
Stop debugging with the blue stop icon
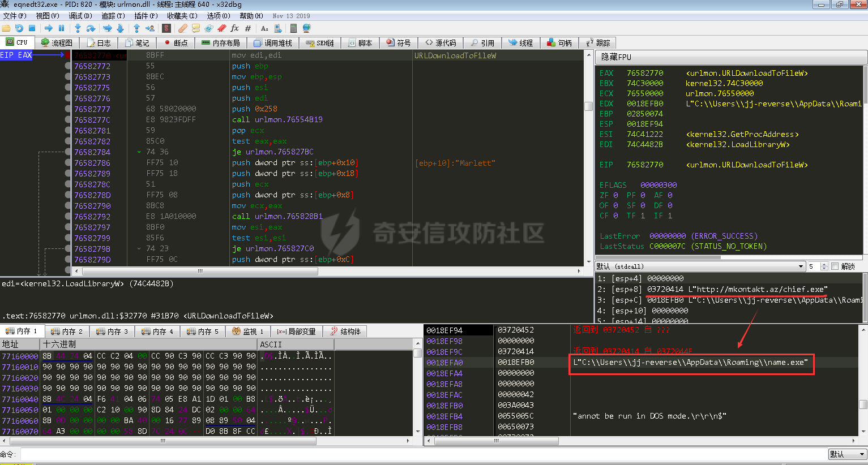(x=32, y=28)
